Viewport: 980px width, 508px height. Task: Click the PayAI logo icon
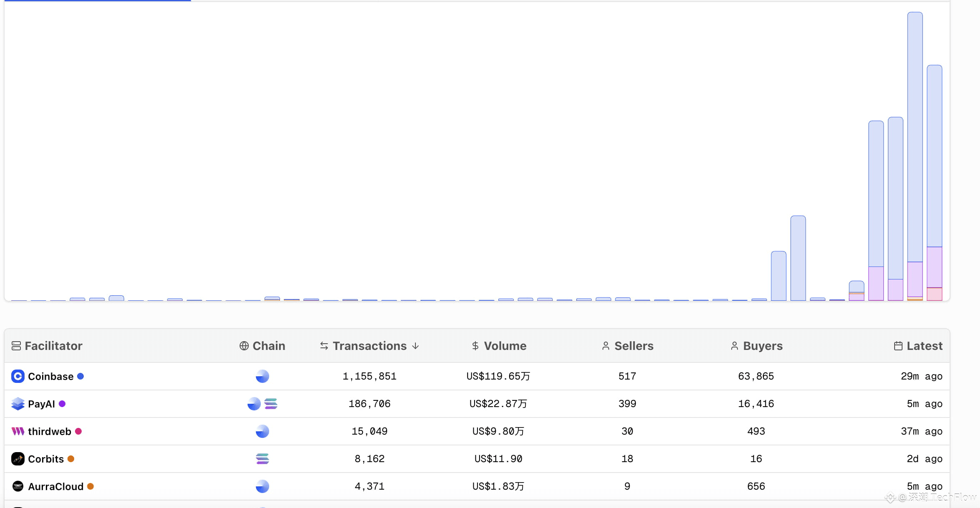coord(17,404)
